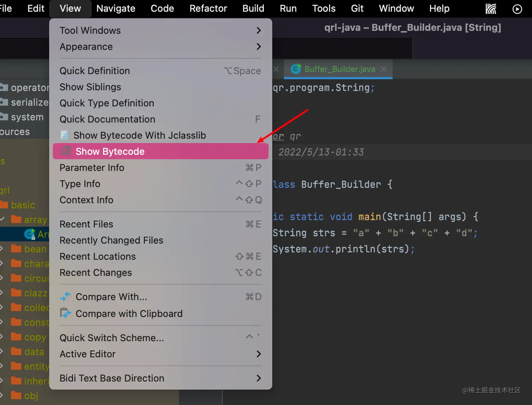The image size is (532, 405).
Task: Open the Navigate menu
Action: click(116, 8)
